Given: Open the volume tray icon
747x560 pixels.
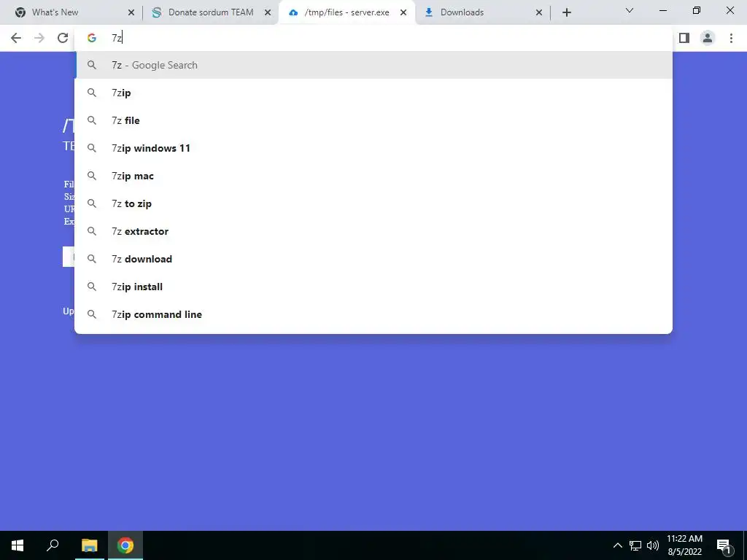Looking at the screenshot, I should coord(653,545).
